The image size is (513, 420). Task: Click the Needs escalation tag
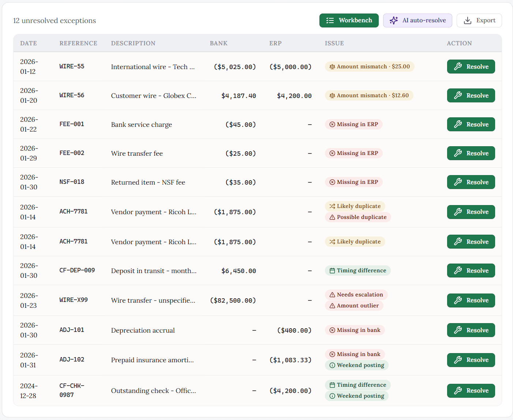click(x=356, y=295)
